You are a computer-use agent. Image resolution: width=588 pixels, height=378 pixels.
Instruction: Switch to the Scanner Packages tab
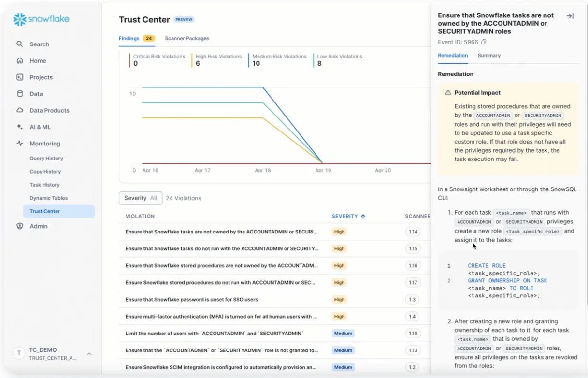point(187,38)
